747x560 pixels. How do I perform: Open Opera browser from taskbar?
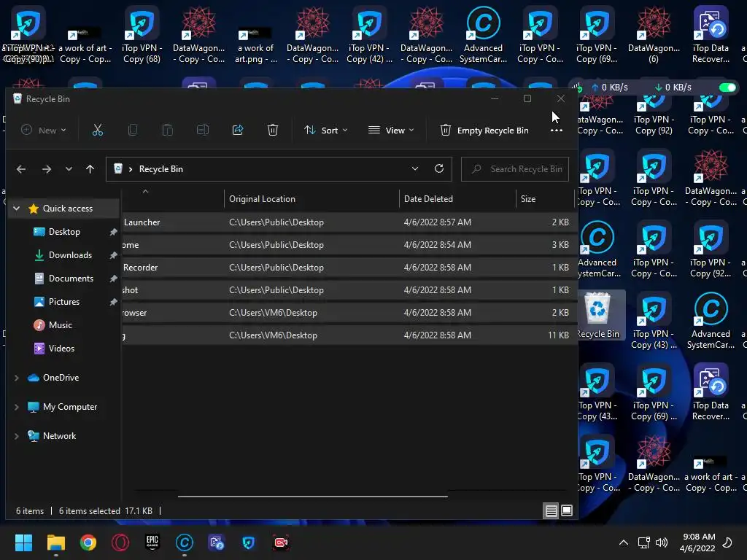pos(120,542)
